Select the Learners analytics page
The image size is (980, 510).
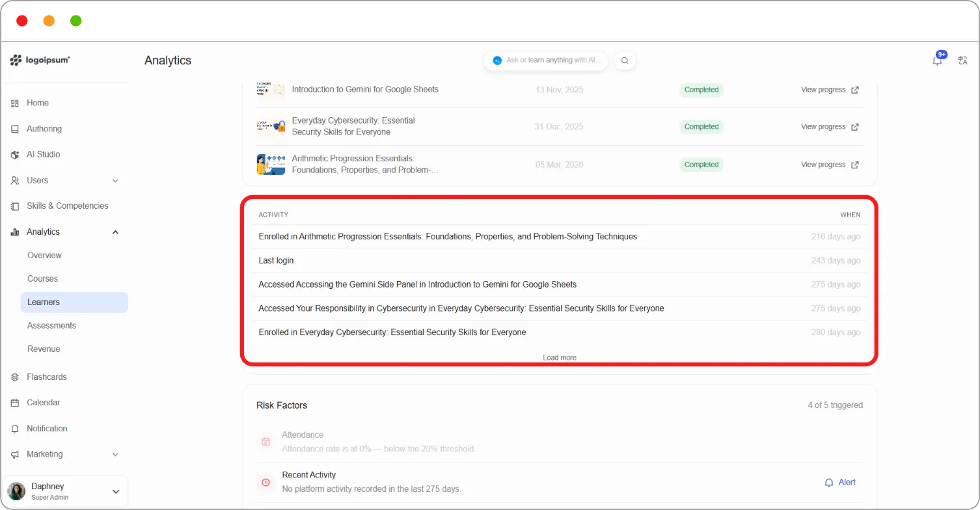(x=74, y=302)
